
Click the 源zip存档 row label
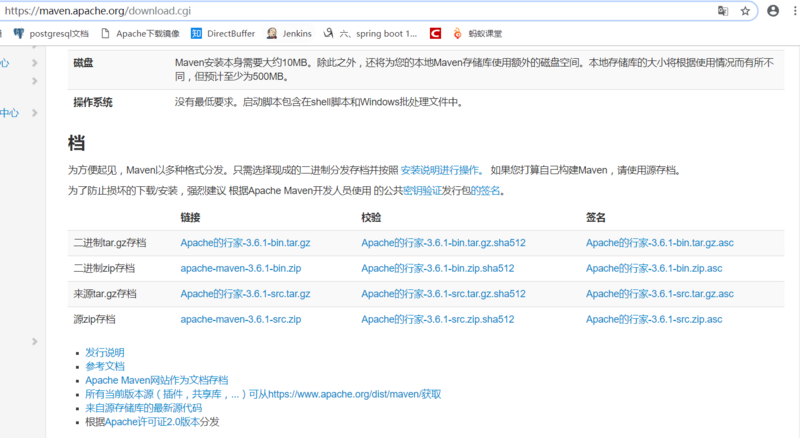pyautogui.click(x=94, y=320)
